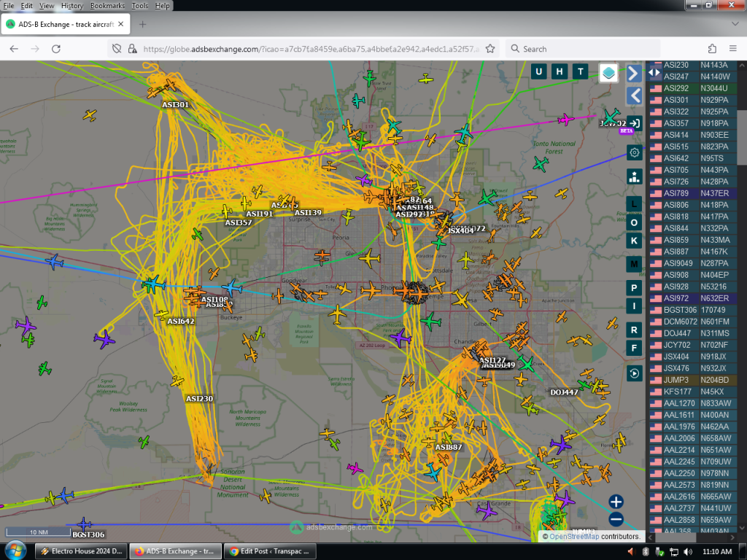Select aircraft row JUMP3 N204BD
Image resolution: width=747 pixels, height=560 pixels.
point(693,380)
